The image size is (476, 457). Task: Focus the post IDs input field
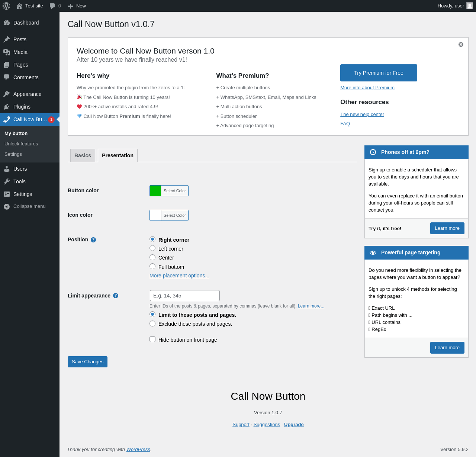tap(185, 296)
